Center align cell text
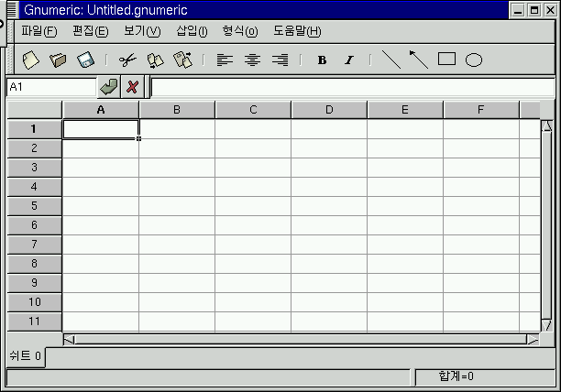This screenshot has height=392, width=561. [x=252, y=60]
